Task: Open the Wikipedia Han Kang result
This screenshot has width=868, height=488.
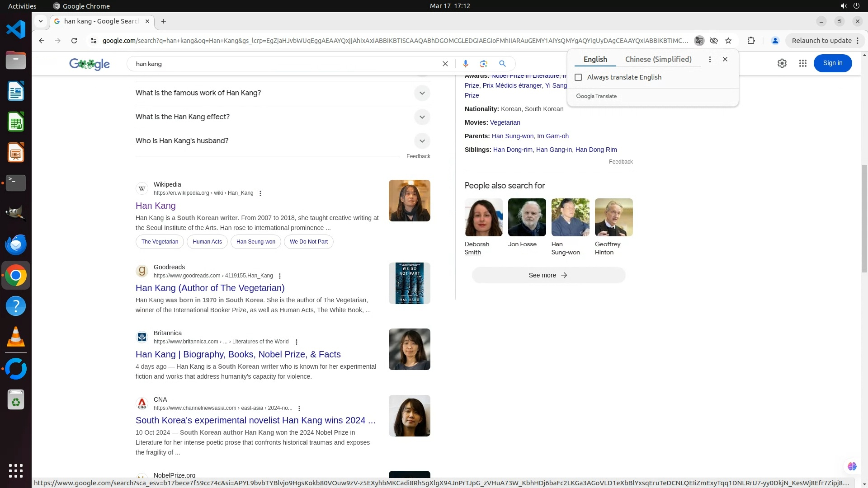Action: click(x=156, y=206)
